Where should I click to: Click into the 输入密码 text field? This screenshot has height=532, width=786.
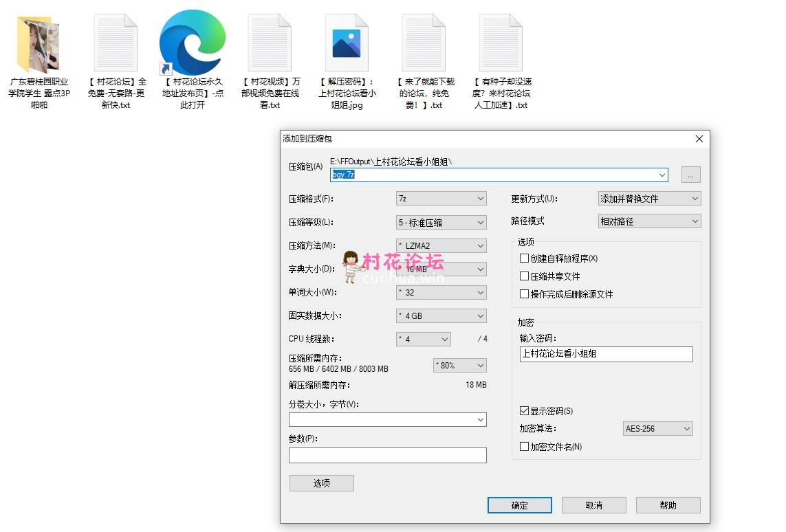pyautogui.click(x=606, y=354)
